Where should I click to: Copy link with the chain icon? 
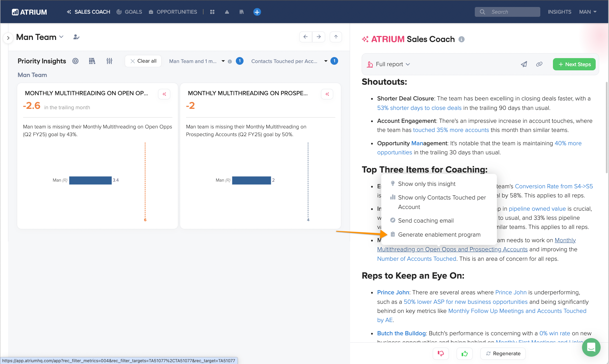coord(539,64)
